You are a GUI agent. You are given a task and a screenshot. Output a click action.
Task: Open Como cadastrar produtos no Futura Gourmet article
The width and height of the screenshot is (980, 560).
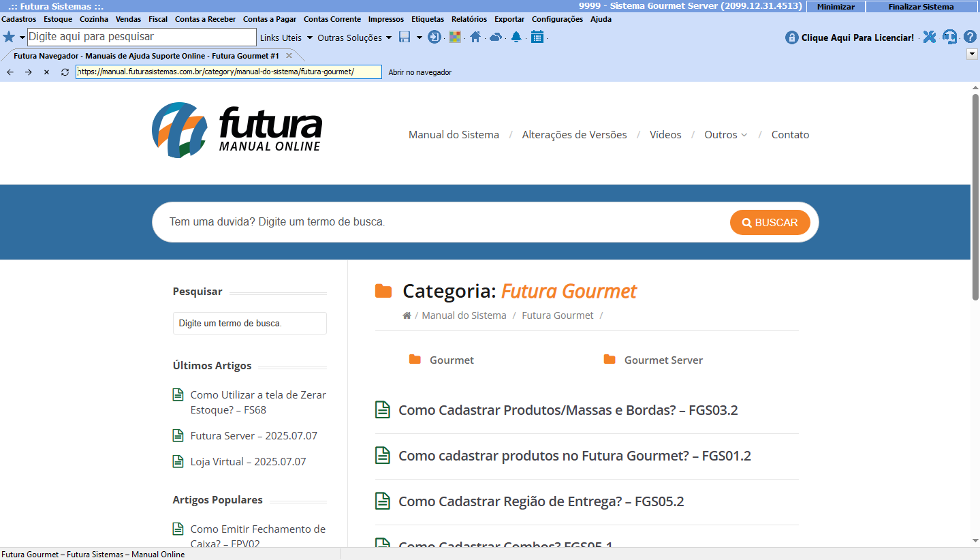point(575,456)
